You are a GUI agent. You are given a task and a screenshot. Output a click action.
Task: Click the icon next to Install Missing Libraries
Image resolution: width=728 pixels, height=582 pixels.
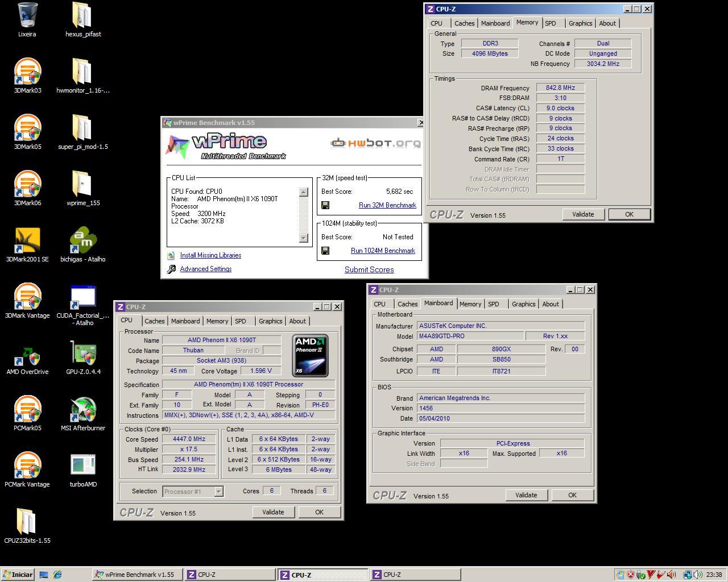171,255
